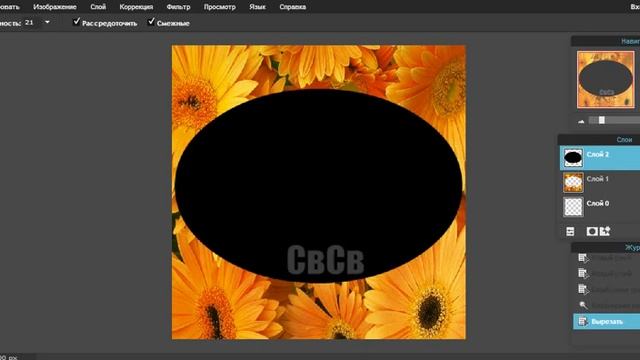Open the Коррекция menu
Viewport: 640px width, 360px height.
[136, 7]
